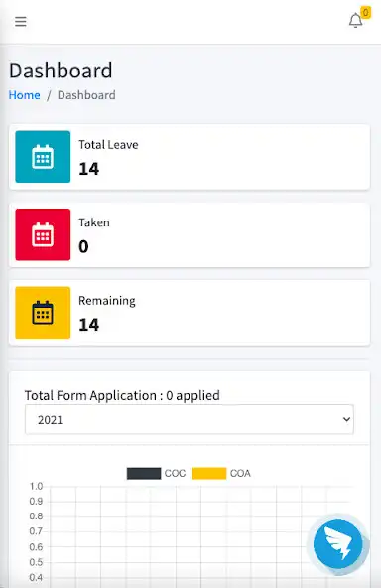Open the 2021 year dropdown
The width and height of the screenshot is (381, 588).
[x=190, y=419]
